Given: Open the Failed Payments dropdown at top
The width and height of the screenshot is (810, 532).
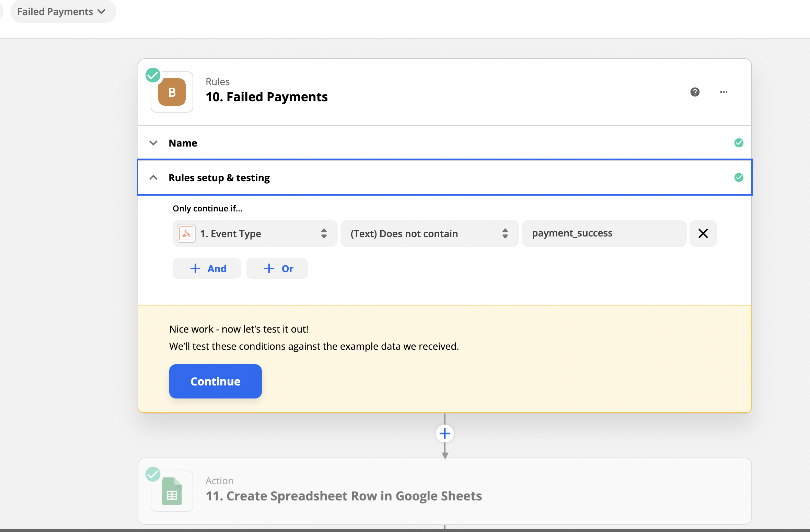Looking at the screenshot, I should click(63, 12).
